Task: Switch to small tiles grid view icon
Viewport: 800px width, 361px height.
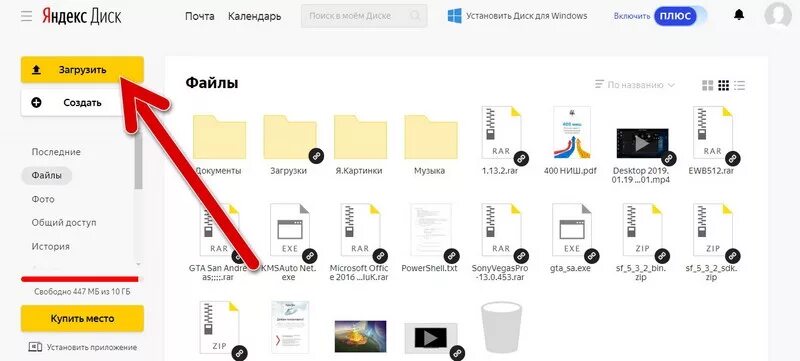Action: tap(723, 85)
